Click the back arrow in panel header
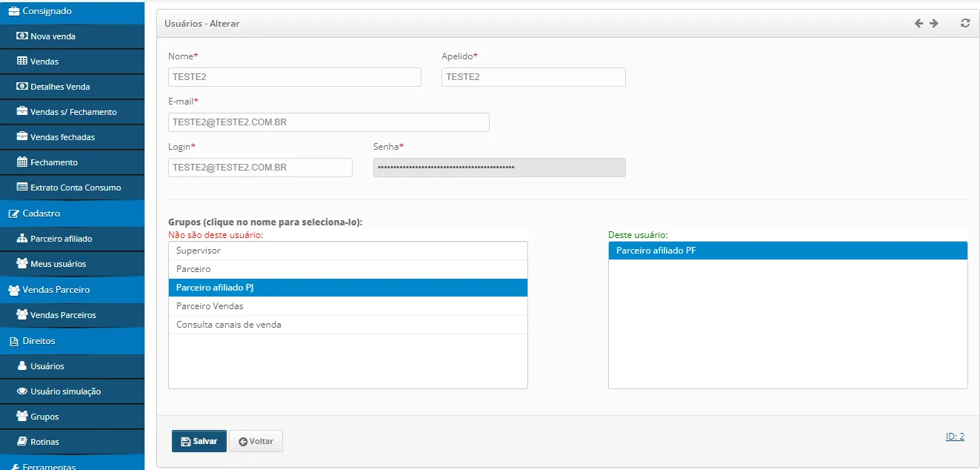This screenshot has width=980, height=470. tap(919, 24)
